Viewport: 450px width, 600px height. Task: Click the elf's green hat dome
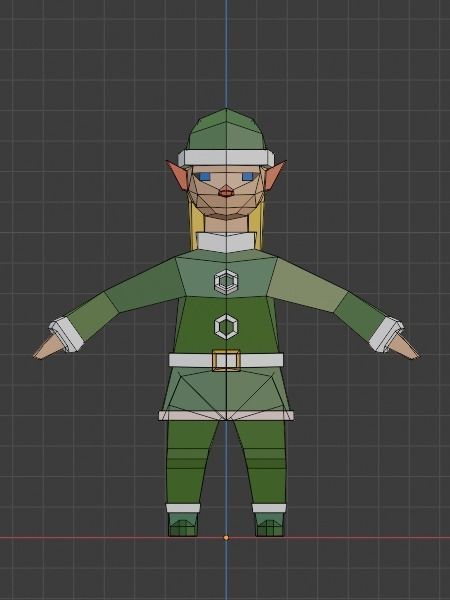pyautogui.click(x=226, y=129)
